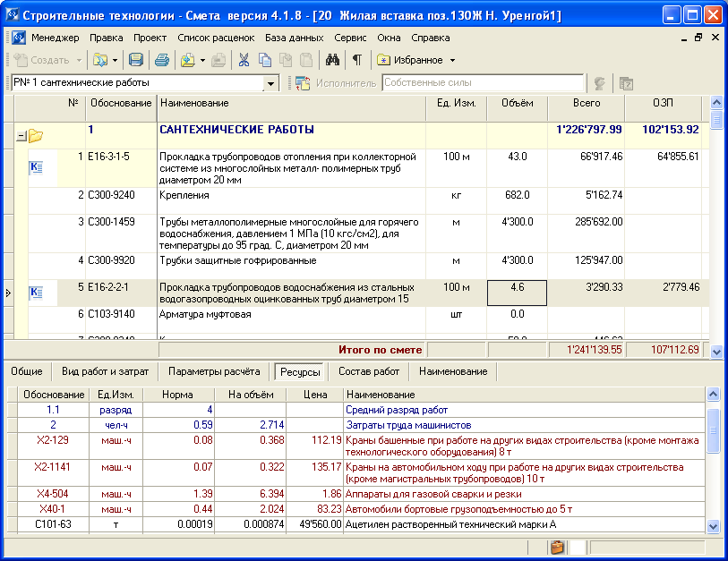Switch to the Наименование tab

coord(453,371)
